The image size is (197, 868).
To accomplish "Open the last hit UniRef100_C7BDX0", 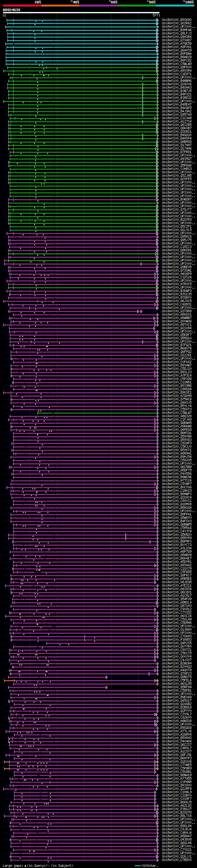I will coord(177,860).
